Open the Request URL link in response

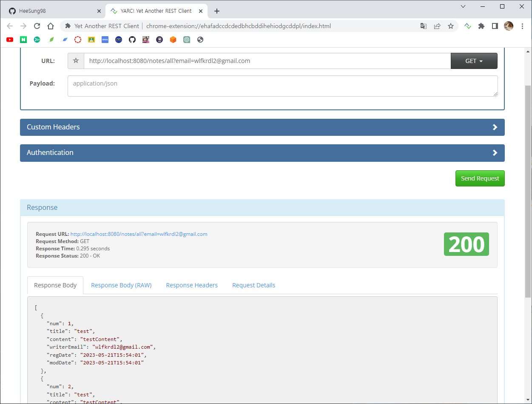pos(139,234)
